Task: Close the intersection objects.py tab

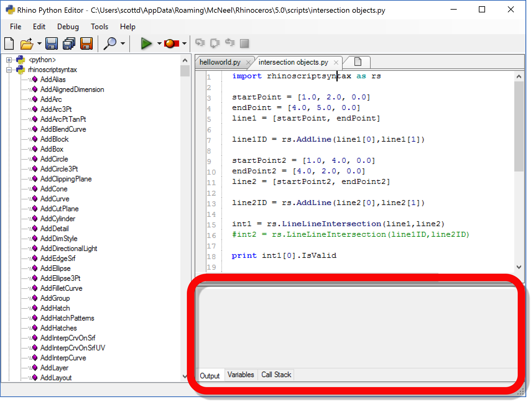Action: [x=336, y=62]
